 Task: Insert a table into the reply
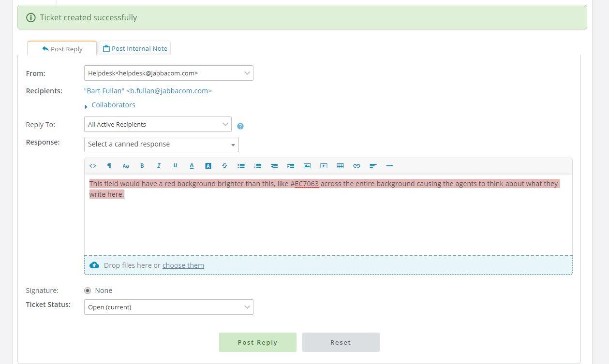tap(340, 166)
